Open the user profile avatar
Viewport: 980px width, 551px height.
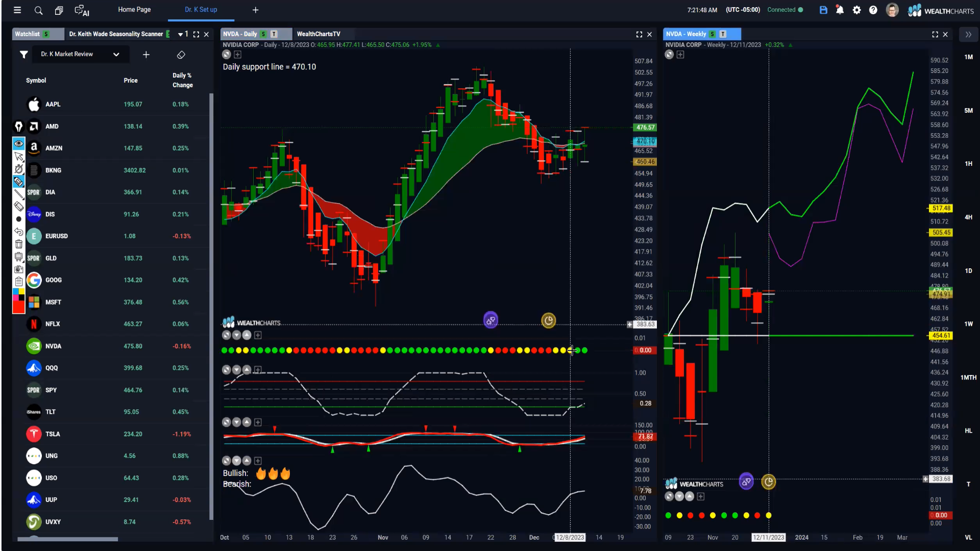coord(892,10)
